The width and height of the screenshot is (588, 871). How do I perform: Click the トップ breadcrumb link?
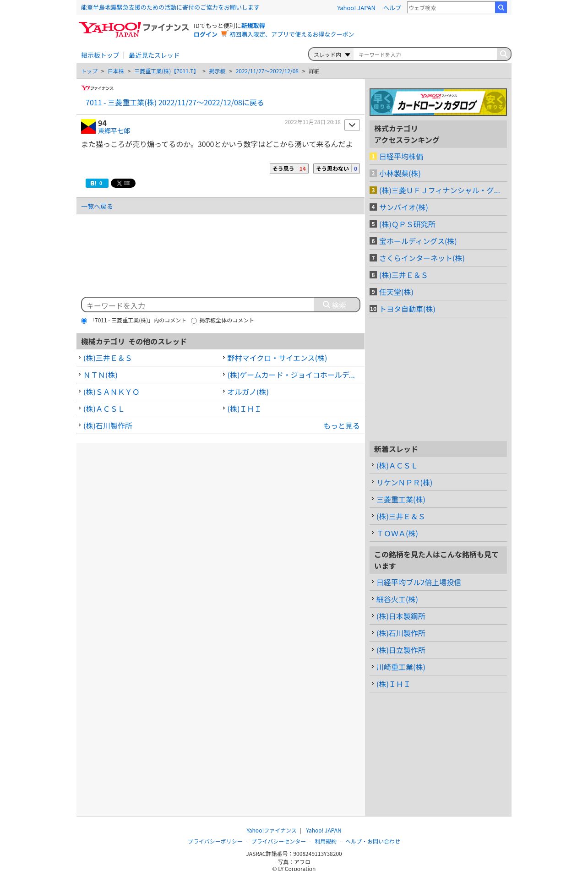coord(89,71)
